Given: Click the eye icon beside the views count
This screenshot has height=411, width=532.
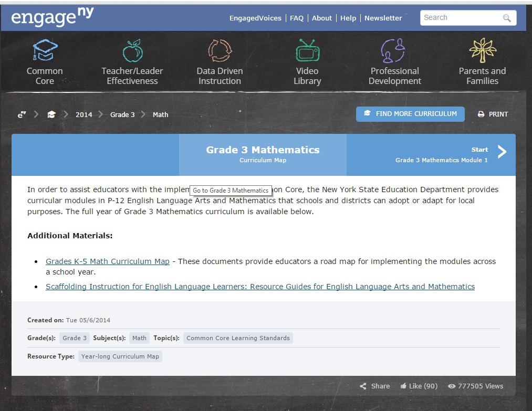Looking at the screenshot, I should (451, 386).
